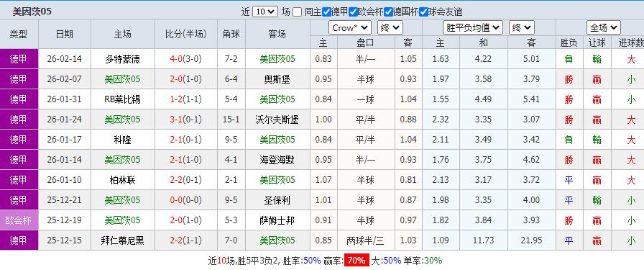The width and height of the screenshot is (644, 270).
Task: Uncheck the 德国杯 filter checkbox
Action: (x=388, y=12)
